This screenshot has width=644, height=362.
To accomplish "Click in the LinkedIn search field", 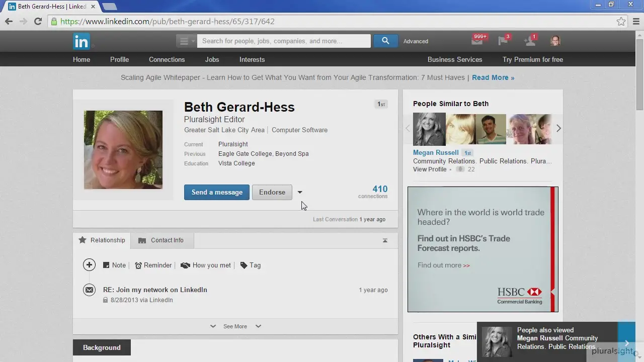I will (284, 41).
